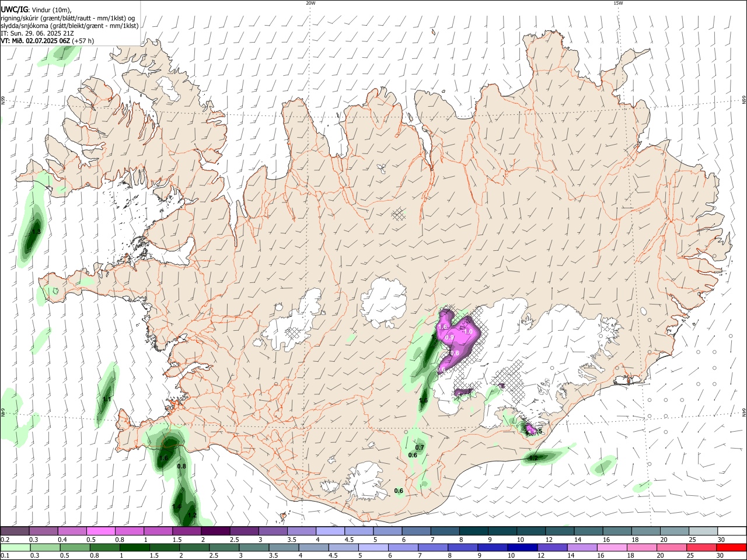Click the VT valid time line in the header
This screenshot has height=560, width=747.
[47, 41]
